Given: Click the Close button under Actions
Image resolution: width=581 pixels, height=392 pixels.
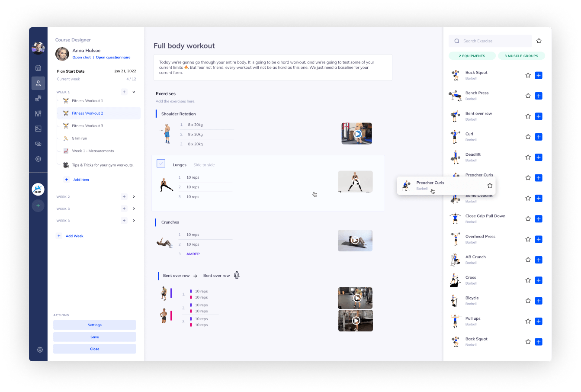Looking at the screenshot, I should tap(95, 349).
